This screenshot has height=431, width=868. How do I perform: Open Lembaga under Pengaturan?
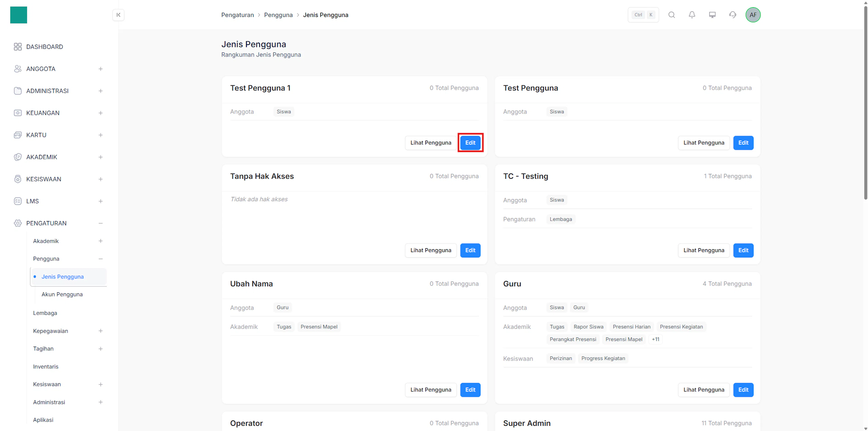[x=45, y=313]
